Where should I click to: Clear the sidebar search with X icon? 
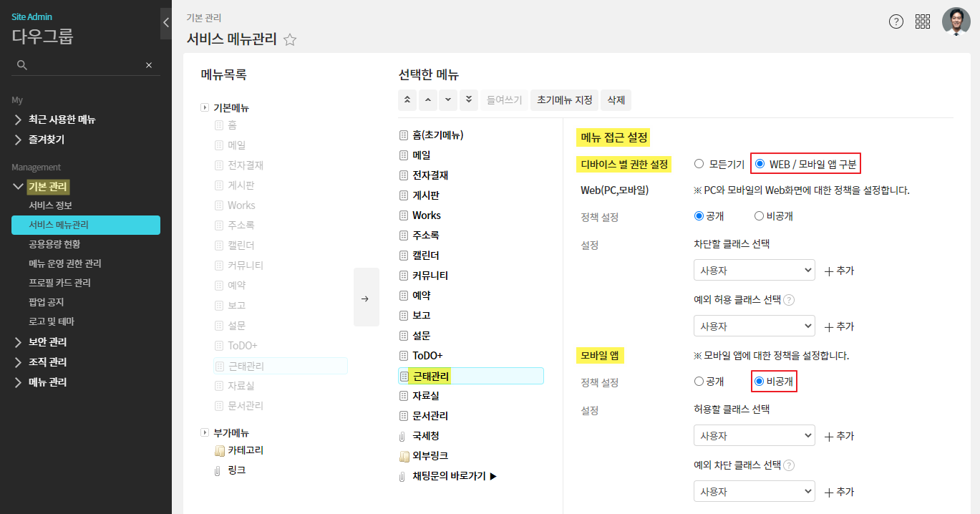point(149,65)
